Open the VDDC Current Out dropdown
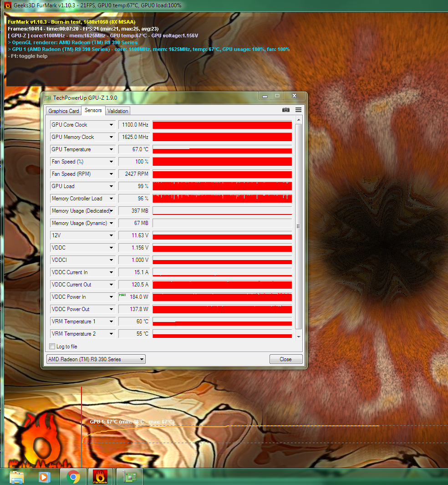Viewport: 448px width, 485px height. (111, 285)
